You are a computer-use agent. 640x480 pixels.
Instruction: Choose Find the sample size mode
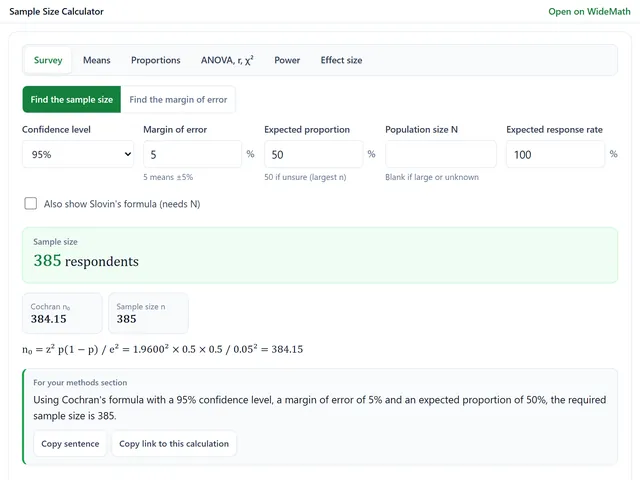tap(72, 100)
